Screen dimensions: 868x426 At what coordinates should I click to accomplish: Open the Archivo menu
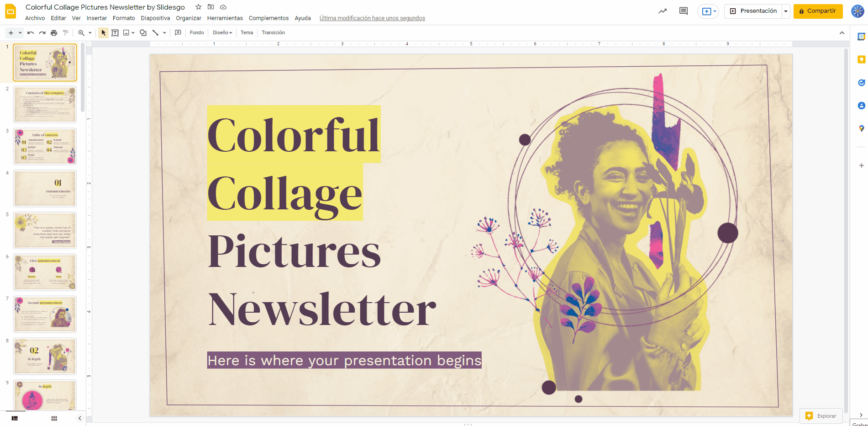click(x=35, y=18)
